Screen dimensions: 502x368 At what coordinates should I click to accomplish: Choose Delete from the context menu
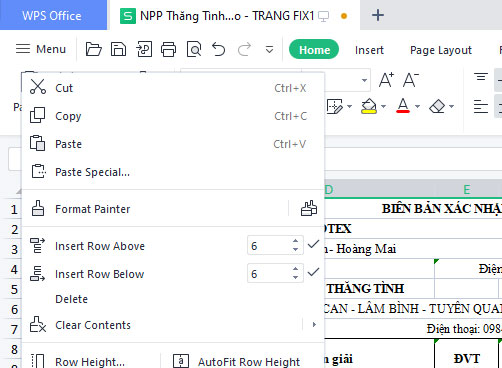pos(173,299)
